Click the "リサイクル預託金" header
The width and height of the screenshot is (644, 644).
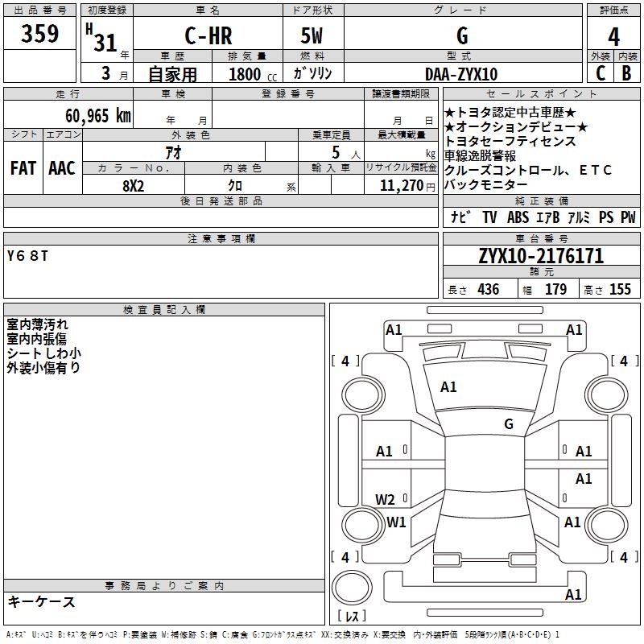tap(401, 167)
